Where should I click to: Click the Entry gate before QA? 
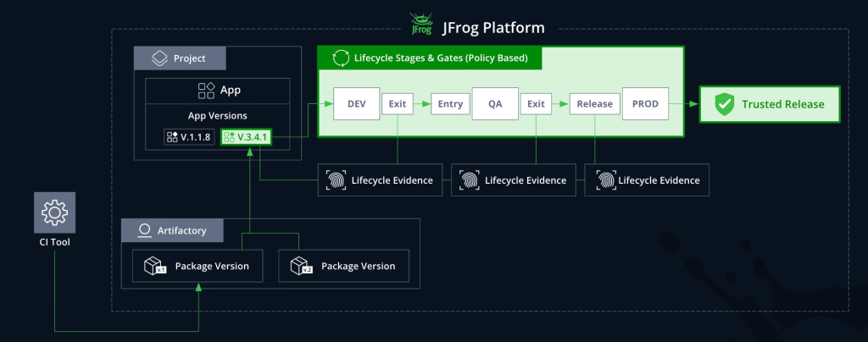tap(450, 104)
